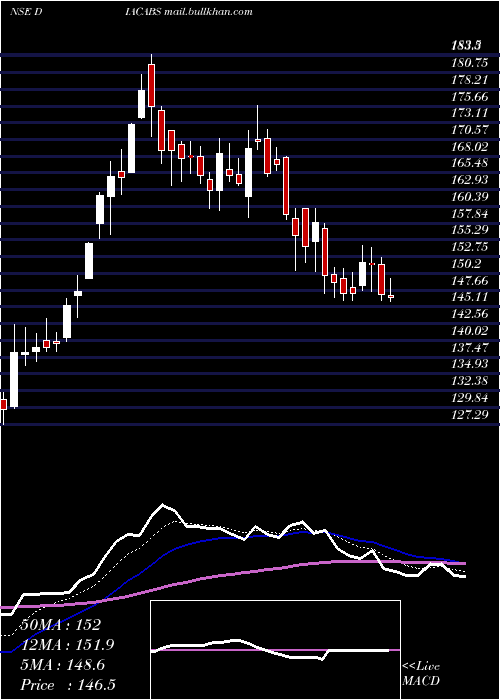The width and height of the screenshot is (500, 700).
Task: Click the 129.84 price axis label
Action: [470, 398]
